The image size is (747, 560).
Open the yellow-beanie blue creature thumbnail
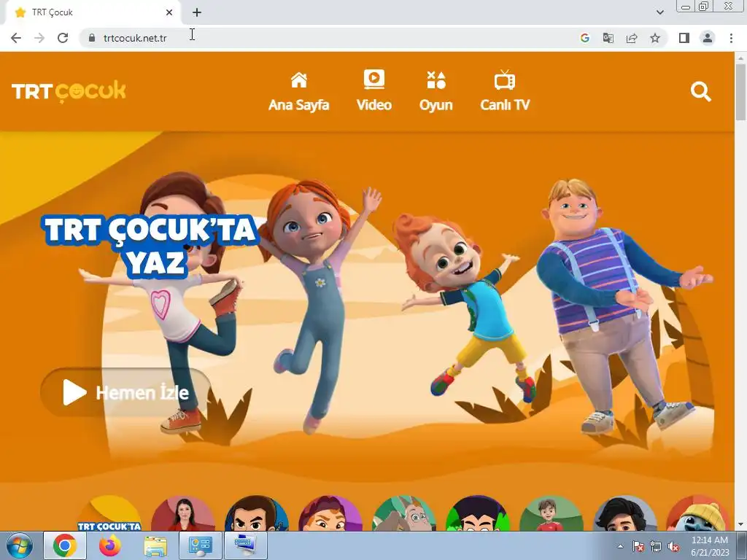698,513
